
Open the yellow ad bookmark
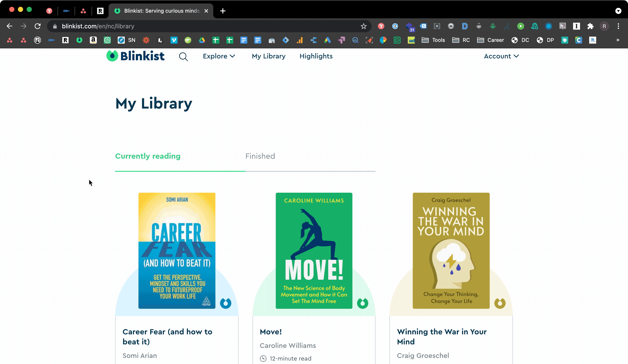click(x=411, y=40)
